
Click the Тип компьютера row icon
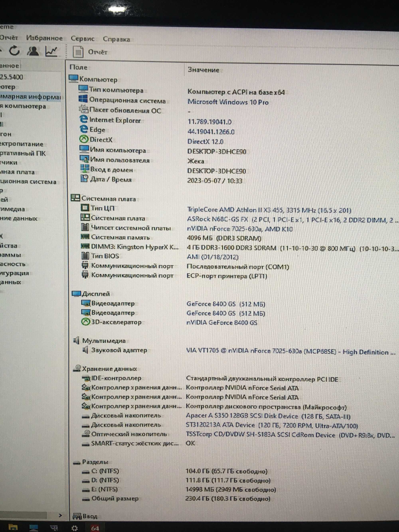coord(83,89)
